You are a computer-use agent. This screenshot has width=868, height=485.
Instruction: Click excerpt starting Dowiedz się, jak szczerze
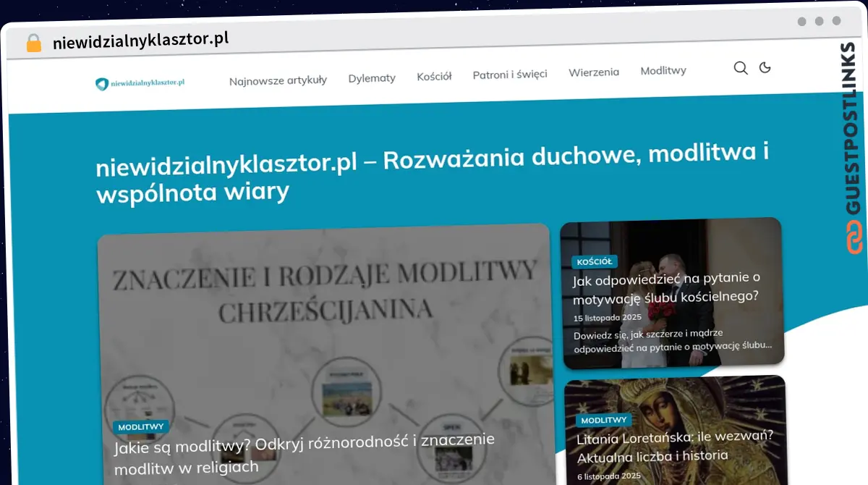[x=673, y=341]
